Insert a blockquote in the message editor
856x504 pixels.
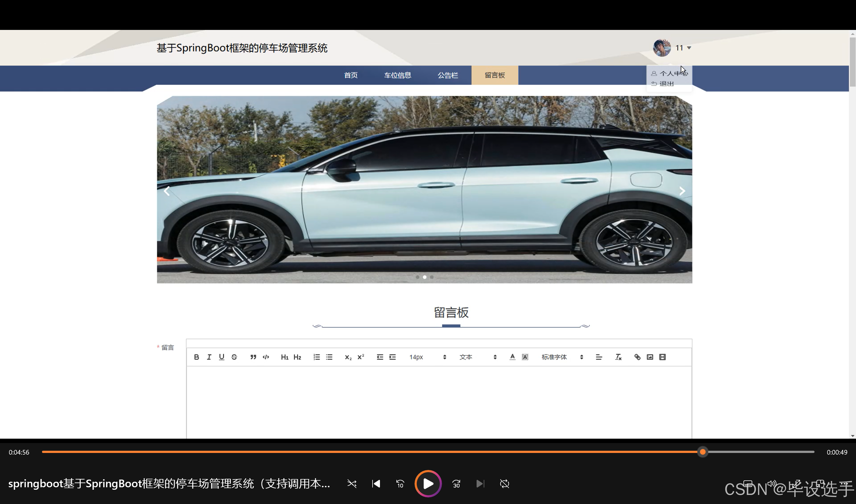pos(253,357)
